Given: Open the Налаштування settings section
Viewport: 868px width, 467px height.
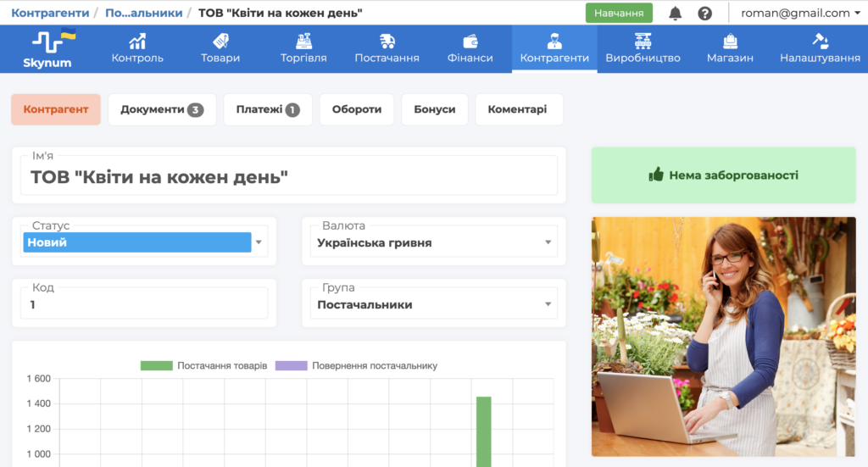Looking at the screenshot, I should coord(820,48).
